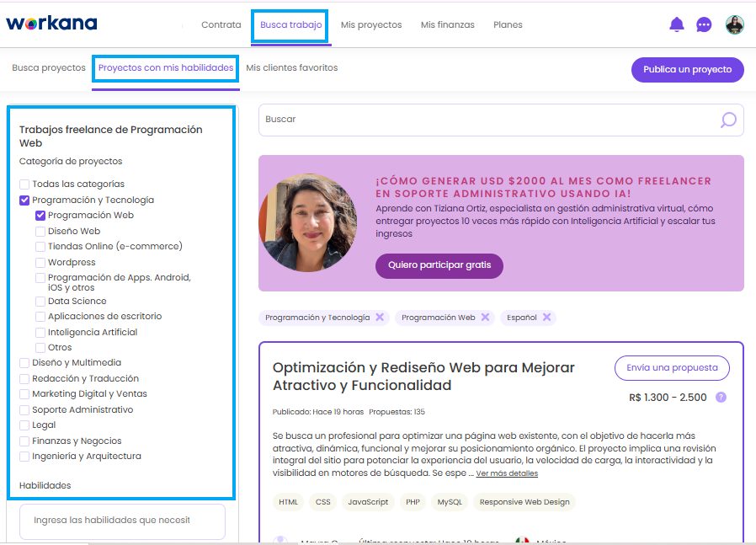
Task: Tick the Tiendas Online (e-commerce) checkbox
Action: pos(40,247)
